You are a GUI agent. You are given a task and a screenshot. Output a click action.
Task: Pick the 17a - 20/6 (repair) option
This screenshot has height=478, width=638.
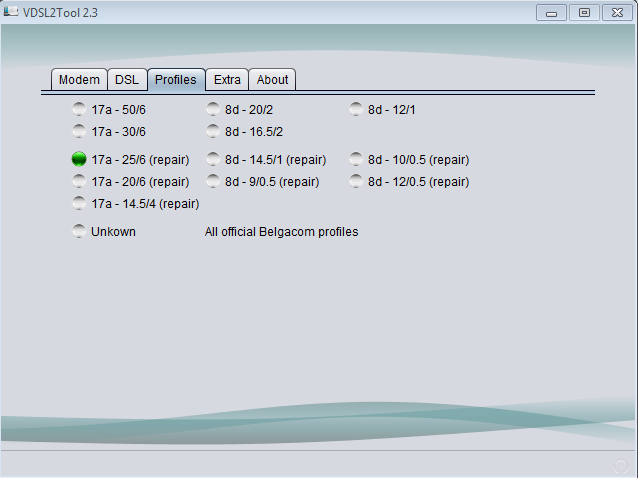(79, 181)
